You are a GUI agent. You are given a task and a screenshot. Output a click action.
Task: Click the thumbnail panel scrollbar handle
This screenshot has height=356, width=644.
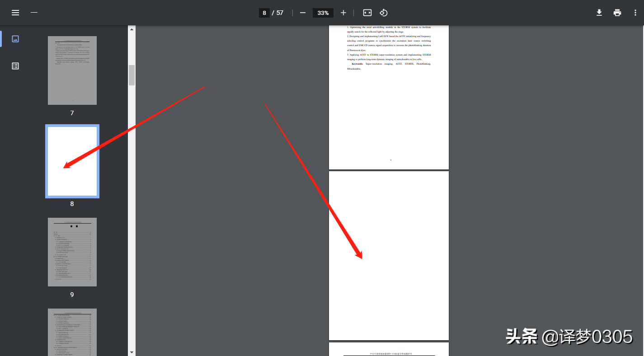pos(132,75)
